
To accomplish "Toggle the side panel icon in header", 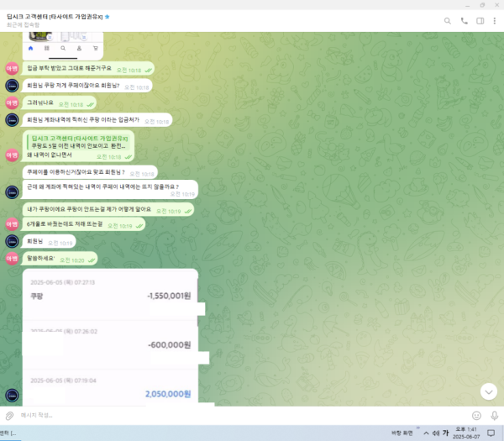I will pos(480,21).
